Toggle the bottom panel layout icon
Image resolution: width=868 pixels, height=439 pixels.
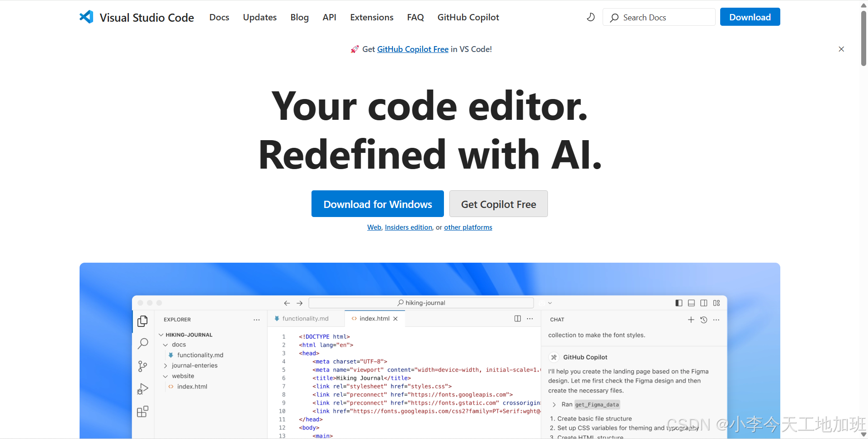click(x=691, y=303)
